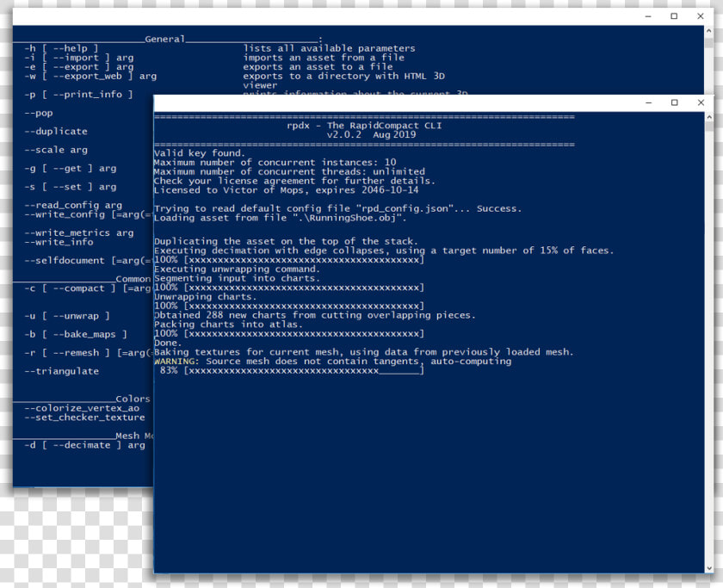This screenshot has height=588, width=723.
Task: Click the '--set_checker_texture' option
Action: pos(84,418)
